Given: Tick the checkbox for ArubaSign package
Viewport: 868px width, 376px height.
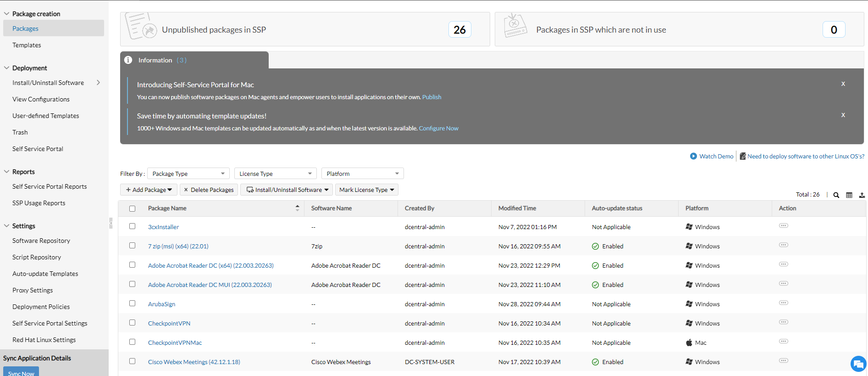Looking at the screenshot, I should [133, 303].
